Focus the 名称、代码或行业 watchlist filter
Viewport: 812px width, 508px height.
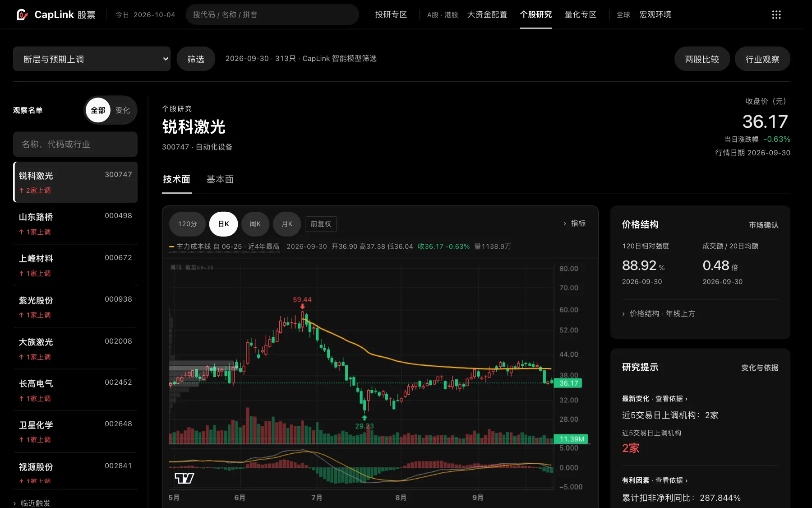[75, 144]
